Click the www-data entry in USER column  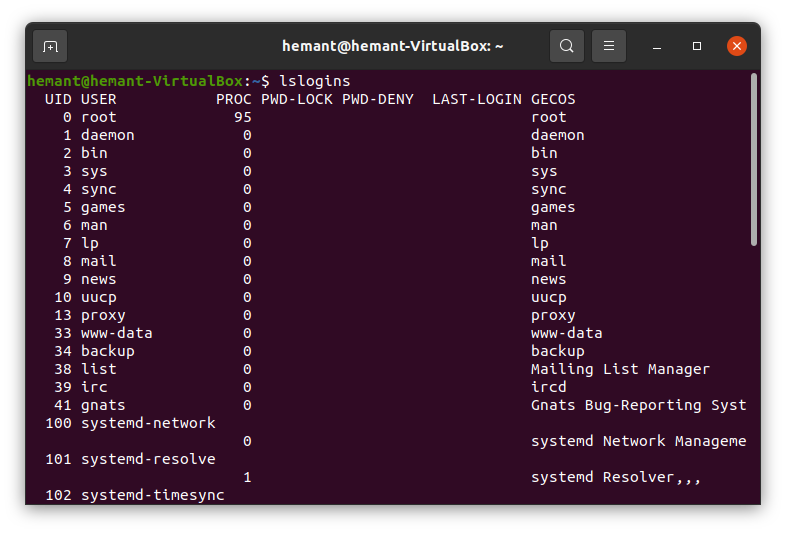point(117,333)
